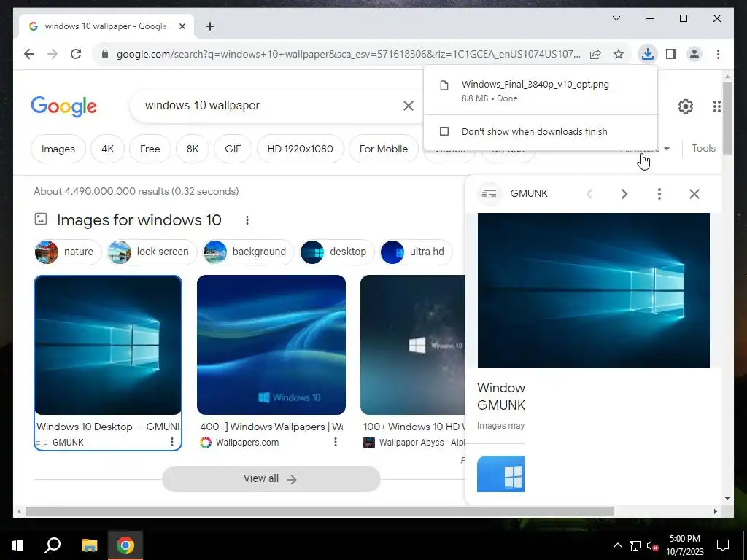The width and height of the screenshot is (747, 560).
Task: Choose the nature image category chip
Action: [x=68, y=252]
